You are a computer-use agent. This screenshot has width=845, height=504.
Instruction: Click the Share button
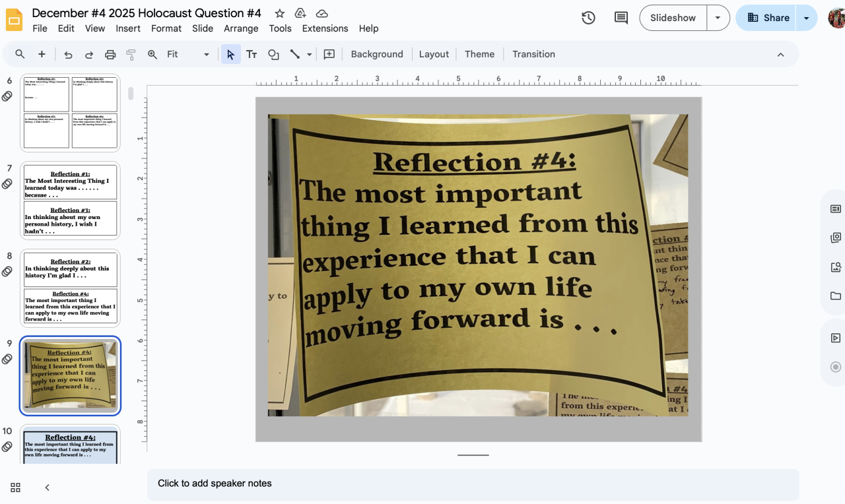point(768,18)
